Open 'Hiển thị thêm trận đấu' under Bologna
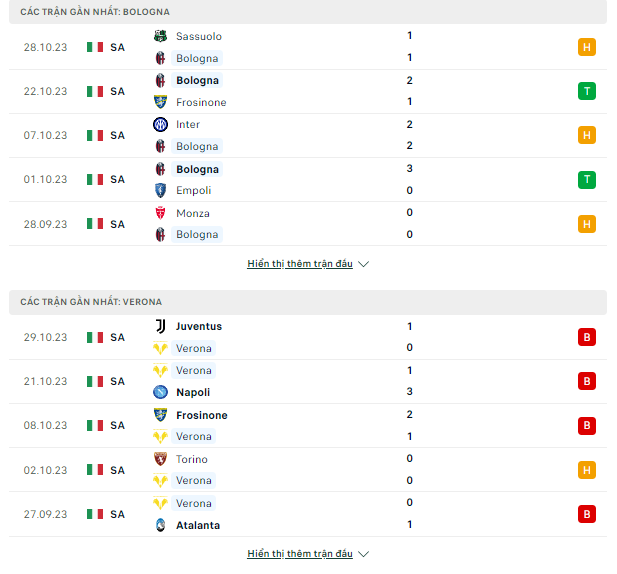This screenshot has width=617, height=574. coord(300,264)
